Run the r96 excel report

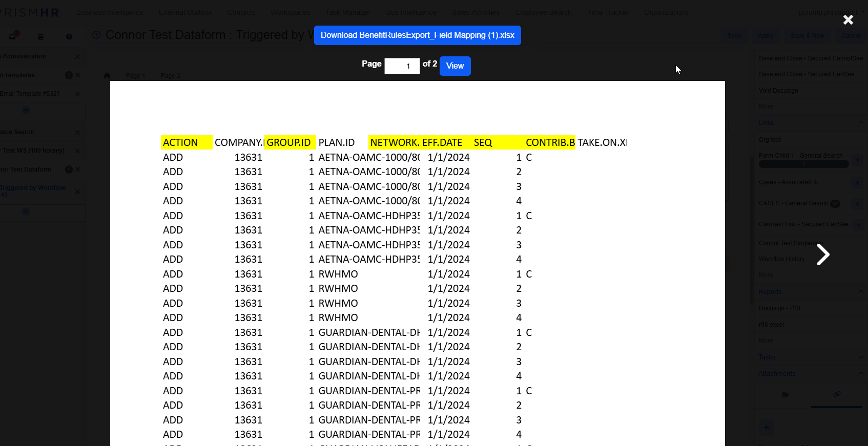(x=771, y=325)
